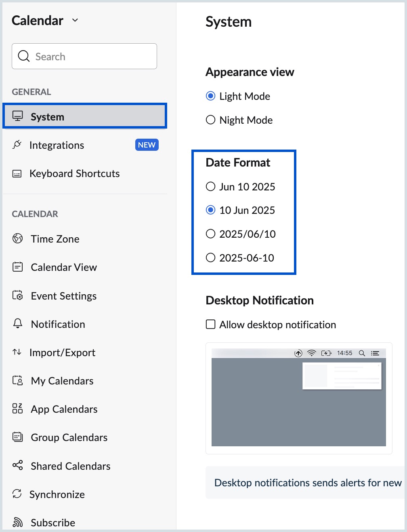Image resolution: width=407 pixels, height=532 pixels.
Task: Select the Night Mode radio button
Action: coord(210,120)
